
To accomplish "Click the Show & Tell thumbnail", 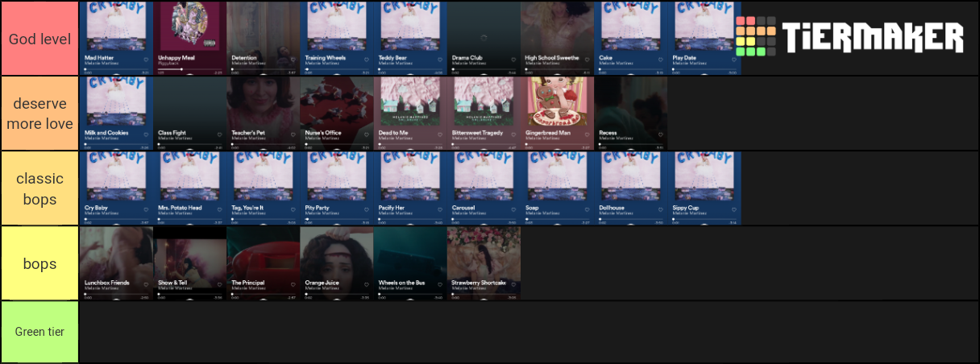I will click(x=189, y=263).
